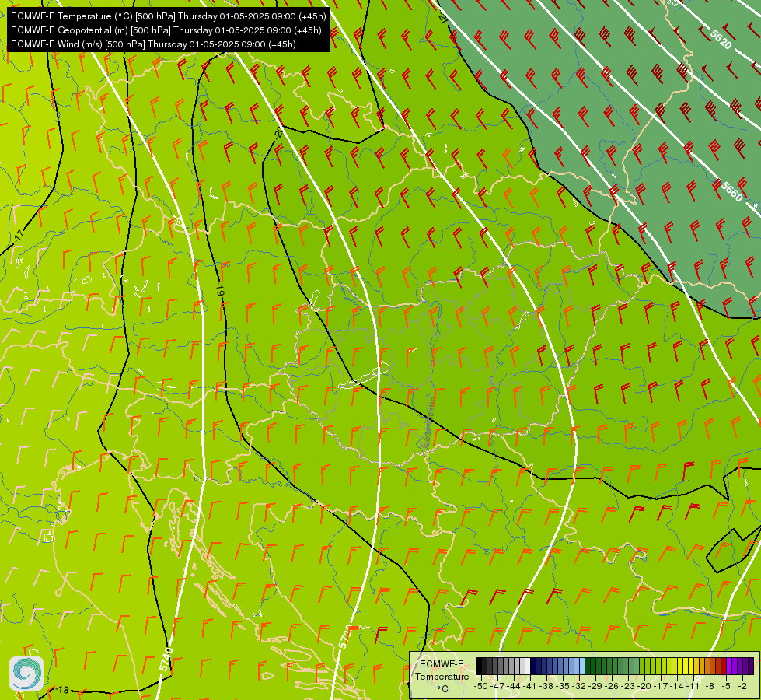Click the 5740 geopotential contour label
Viewport: 761px width, 700px height.
click(x=166, y=660)
